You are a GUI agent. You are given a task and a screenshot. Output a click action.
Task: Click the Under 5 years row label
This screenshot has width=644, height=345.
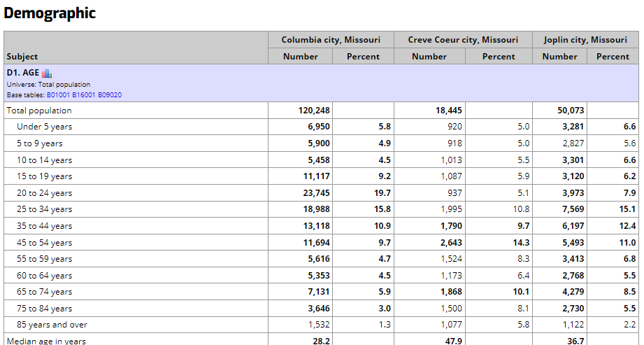pyautogui.click(x=44, y=127)
